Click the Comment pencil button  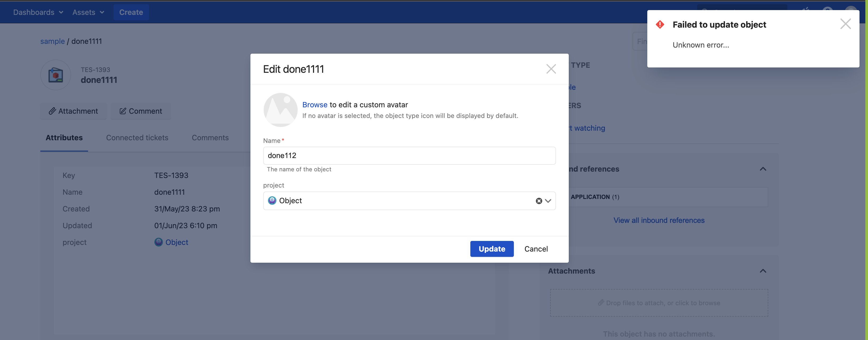(141, 111)
